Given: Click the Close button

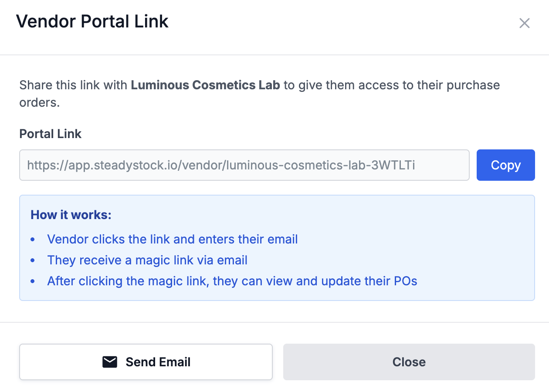Looking at the screenshot, I should [409, 362].
